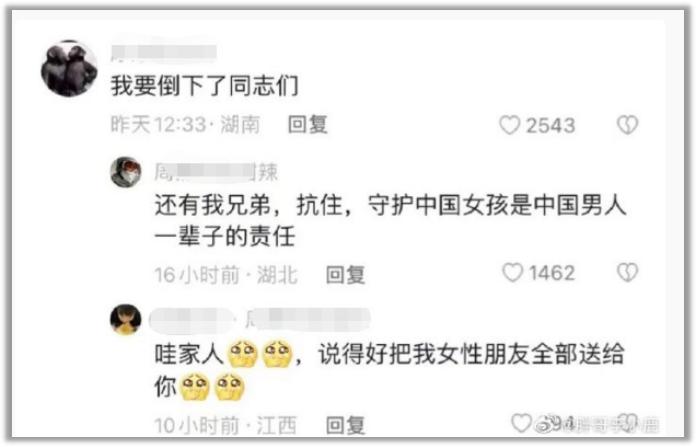Click broken heart icon on Hubei reply
The height and width of the screenshot is (447, 697).
click(627, 273)
